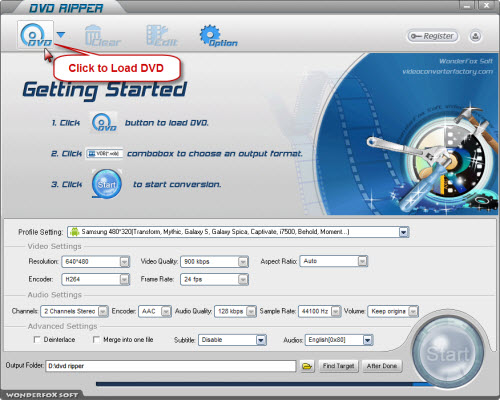The image size is (500, 400).
Task: Click the Clear trash icon
Action: 102,35
